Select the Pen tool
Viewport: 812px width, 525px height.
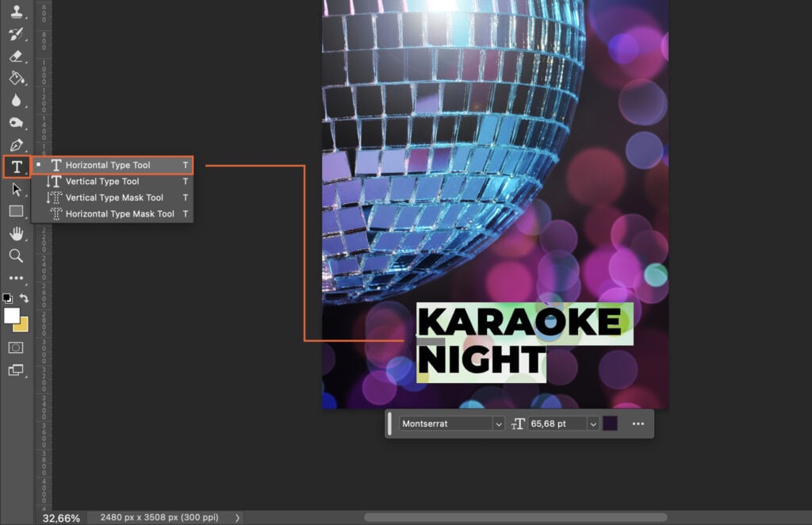pyautogui.click(x=16, y=145)
